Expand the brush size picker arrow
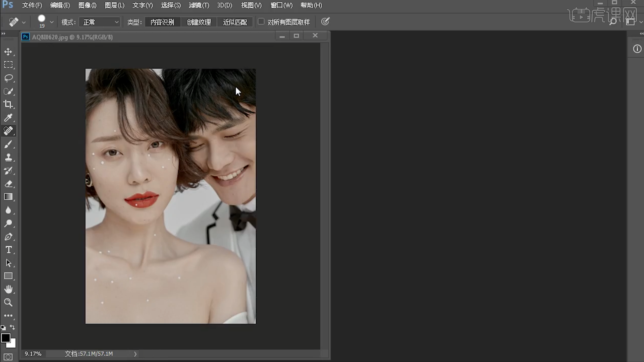 pos(52,22)
